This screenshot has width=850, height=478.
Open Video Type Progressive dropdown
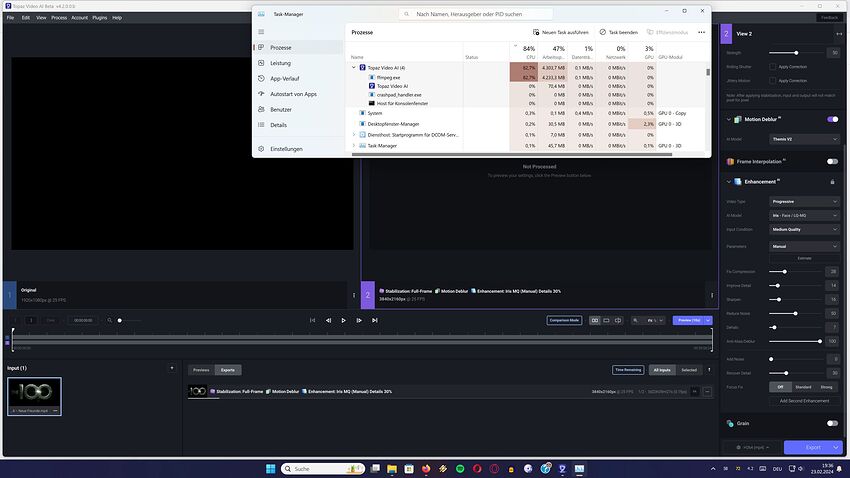click(x=804, y=202)
